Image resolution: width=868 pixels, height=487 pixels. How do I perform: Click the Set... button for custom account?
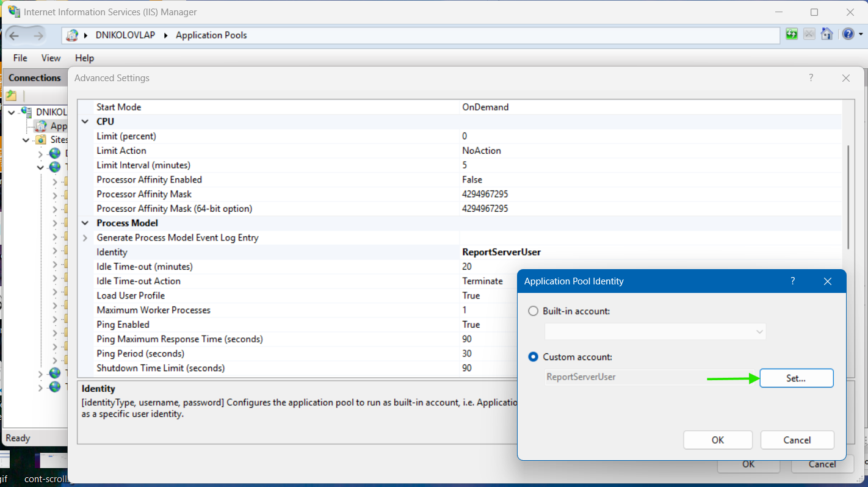click(x=797, y=378)
